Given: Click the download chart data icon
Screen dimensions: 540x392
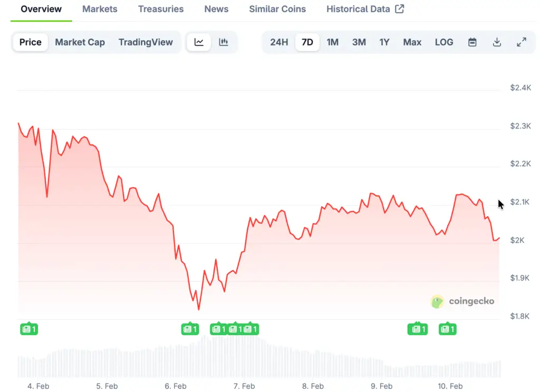Looking at the screenshot, I should (x=497, y=42).
